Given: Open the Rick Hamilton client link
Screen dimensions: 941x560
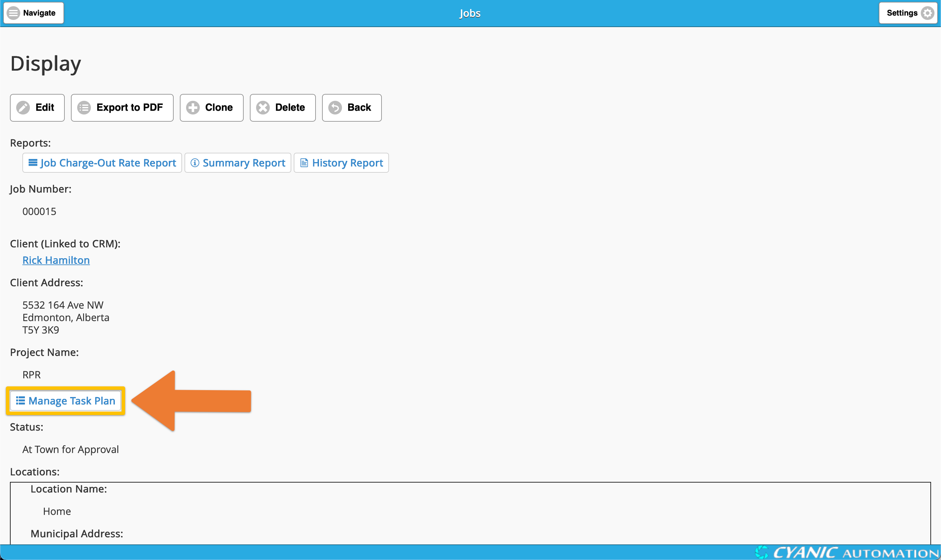Looking at the screenshot, I should (56, 260).
